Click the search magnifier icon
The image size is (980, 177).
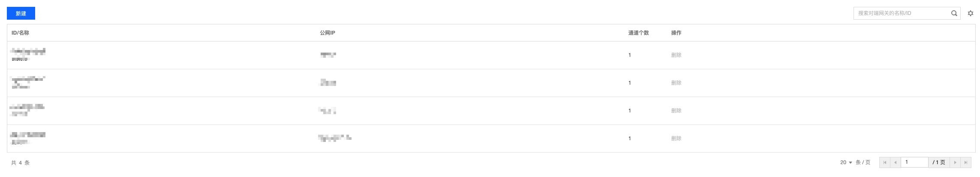tap(954, 13)
